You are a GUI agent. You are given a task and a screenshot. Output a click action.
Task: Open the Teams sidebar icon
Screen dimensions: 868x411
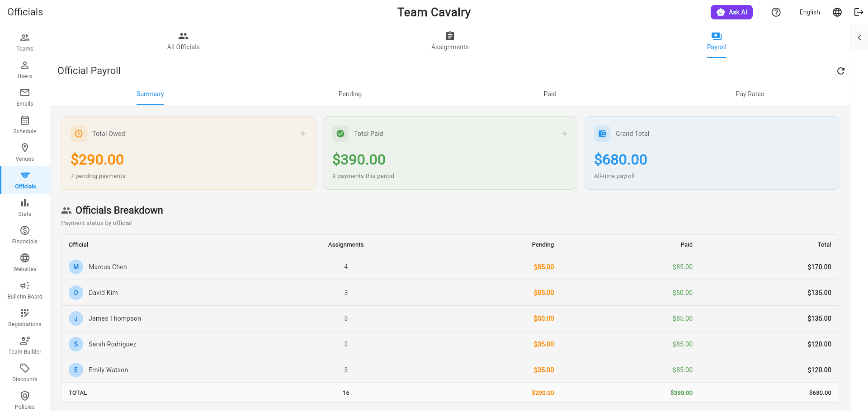click(x=25, y=37)
